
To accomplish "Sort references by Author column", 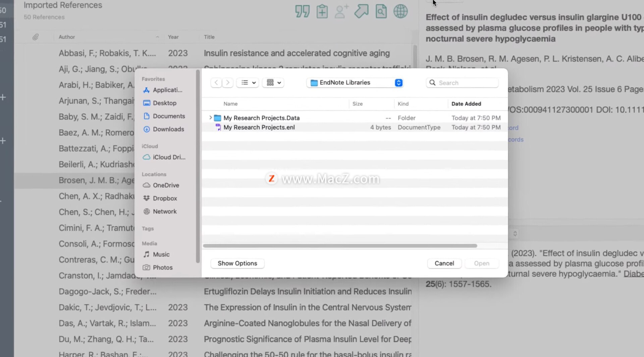I will click(x=67, y=37).
